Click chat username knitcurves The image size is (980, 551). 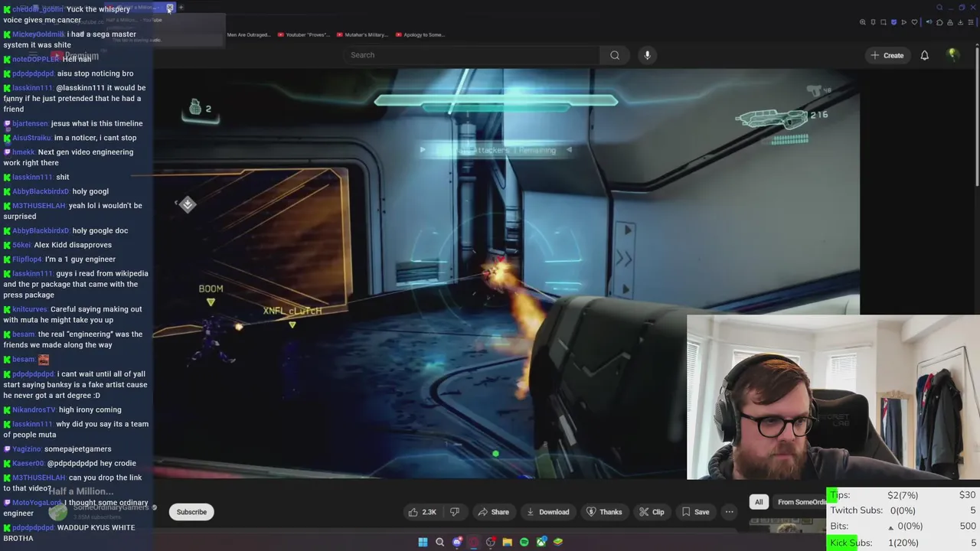[30, 309]
